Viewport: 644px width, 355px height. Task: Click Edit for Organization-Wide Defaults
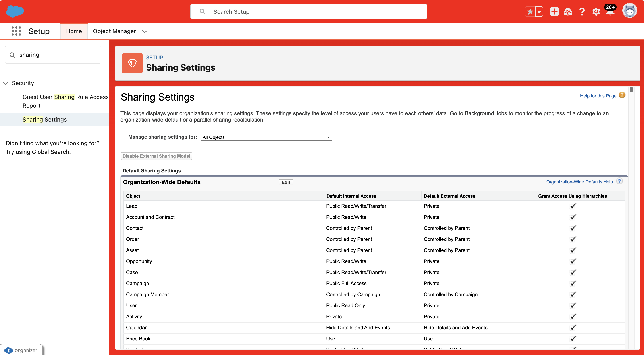point(286,183)
